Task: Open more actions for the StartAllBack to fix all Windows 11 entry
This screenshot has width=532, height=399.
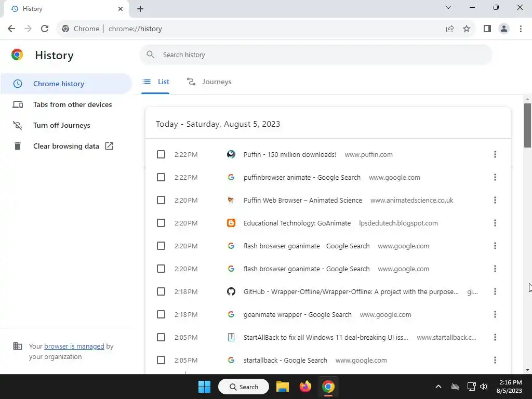Action: click(495, 338)
